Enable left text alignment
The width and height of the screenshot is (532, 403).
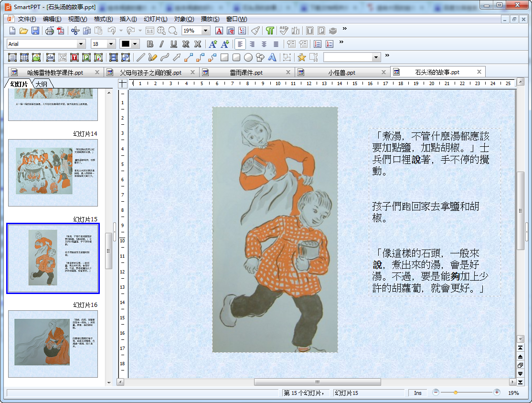[240, 44]
